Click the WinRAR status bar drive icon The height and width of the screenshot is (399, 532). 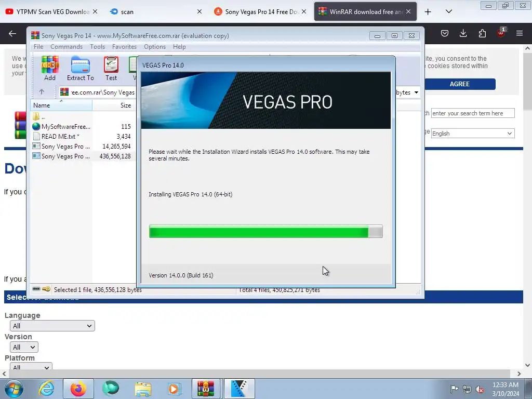click(x=36, y=289)
